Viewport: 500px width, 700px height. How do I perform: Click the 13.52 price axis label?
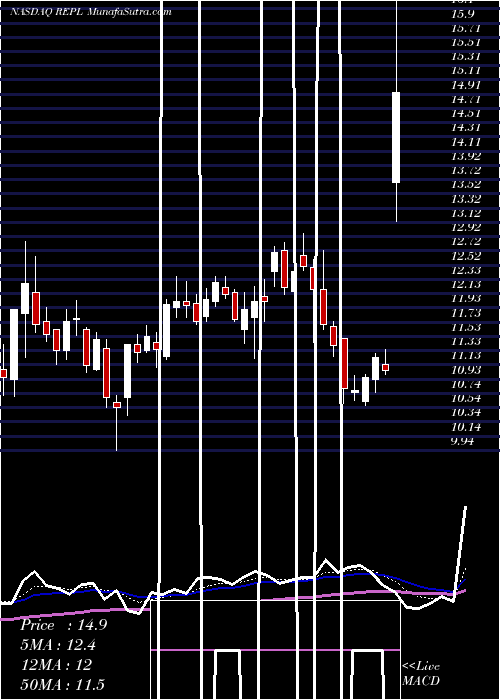point(466,184)
